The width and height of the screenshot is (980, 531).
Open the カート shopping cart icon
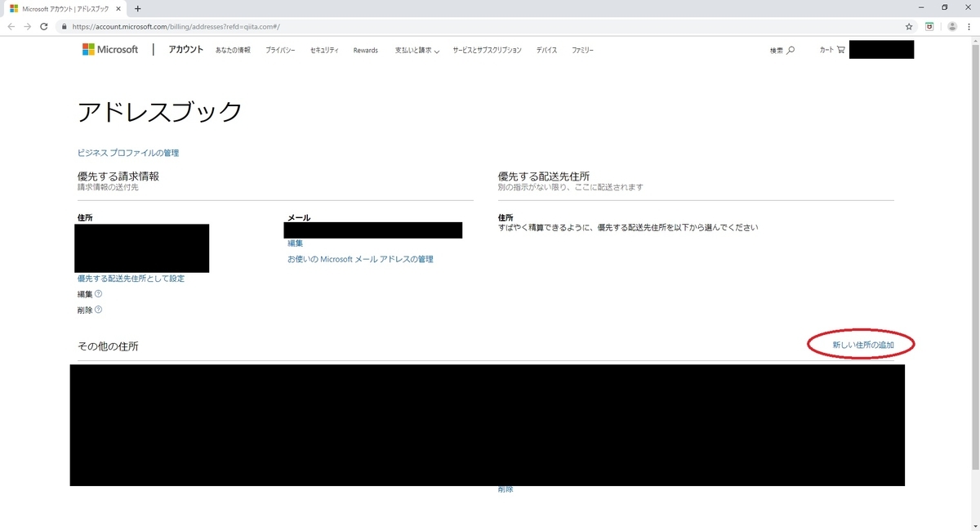pyautogui.click(x=841, y=49)
